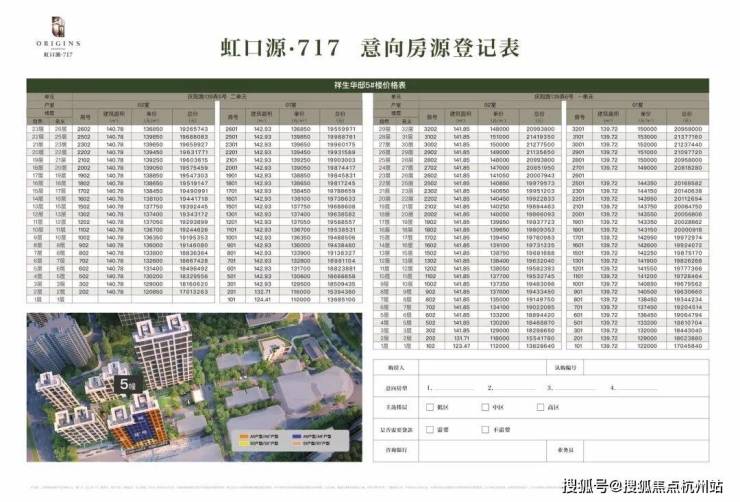Select total price 19265743

[193, 129]
